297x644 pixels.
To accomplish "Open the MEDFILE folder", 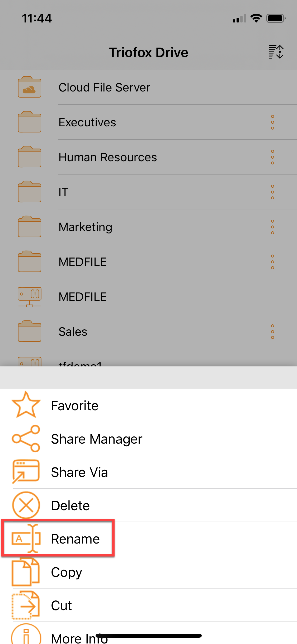I will click(x=148, y=262).
